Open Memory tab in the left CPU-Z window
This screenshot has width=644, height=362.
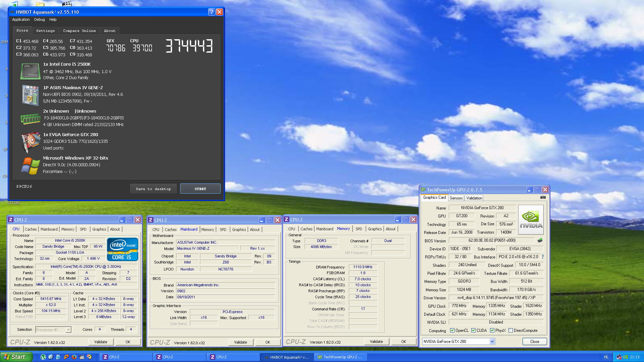pos(68,229)
